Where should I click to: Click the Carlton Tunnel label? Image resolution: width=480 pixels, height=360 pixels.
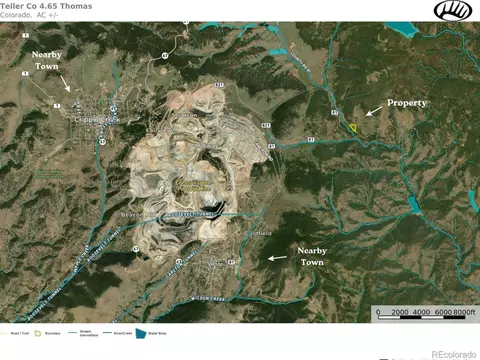click(181, 265)
